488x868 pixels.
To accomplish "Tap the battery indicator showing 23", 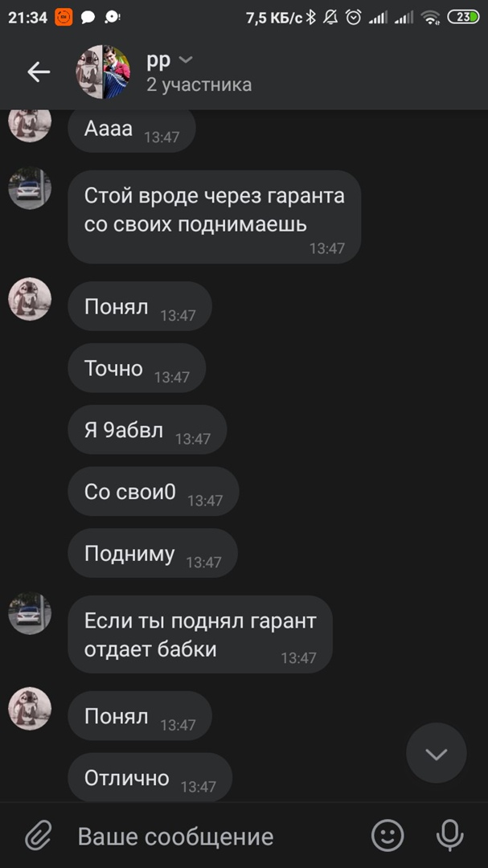I will click(463, 17).
